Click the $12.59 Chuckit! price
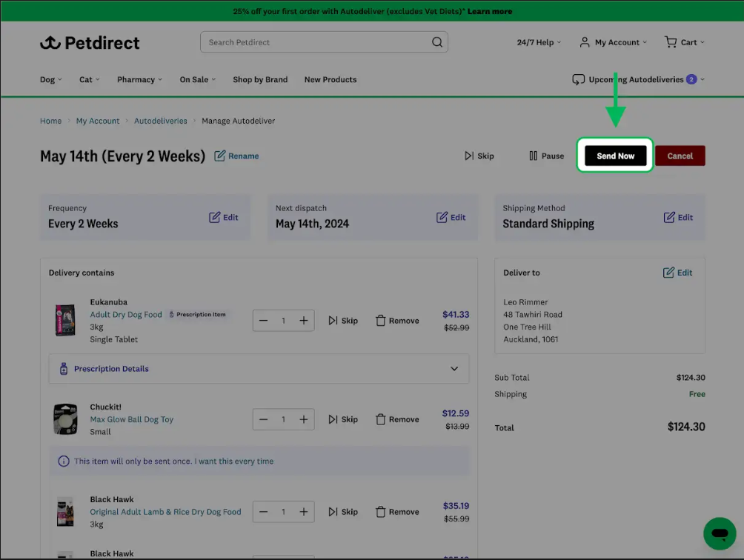744x560 pixels. point(456,413)
